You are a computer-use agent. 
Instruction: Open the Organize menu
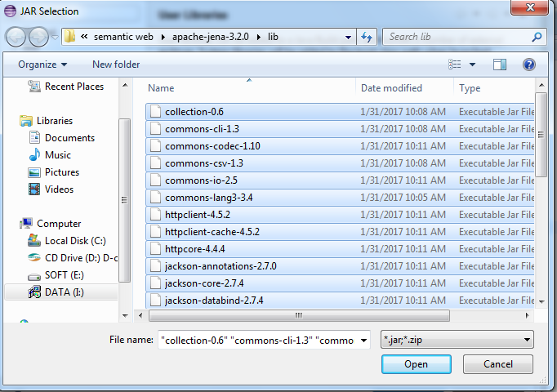pos(42,65)
